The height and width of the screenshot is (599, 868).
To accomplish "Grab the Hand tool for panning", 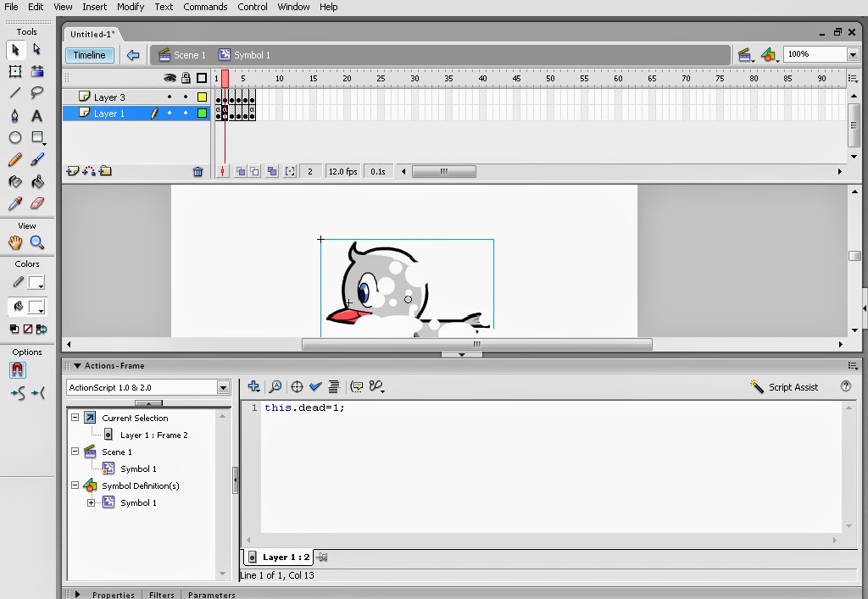I will click(14, 241).
